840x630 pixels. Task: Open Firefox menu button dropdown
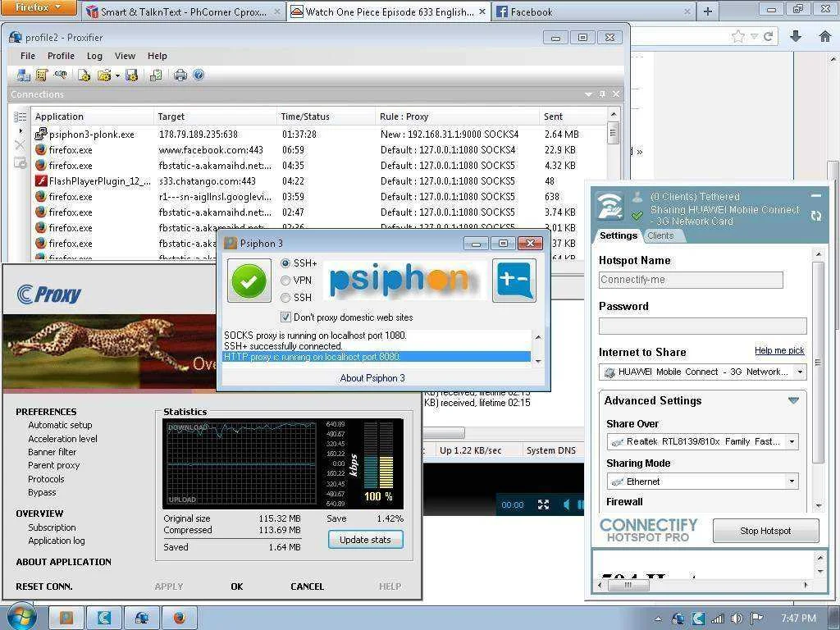pos(40,8)
